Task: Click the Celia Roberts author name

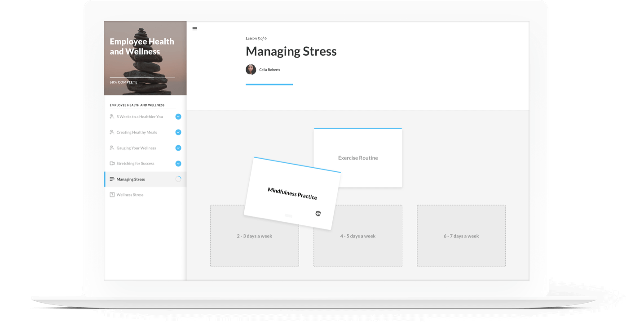Action: 269,70
